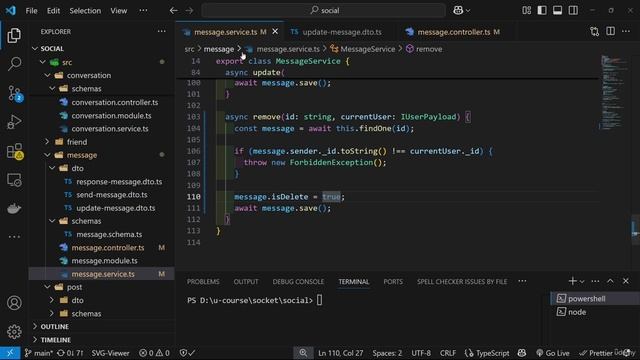640x360 pixels.
Task: Open the Selection menu
Action: pyautogui.click(x=85, y=11)
